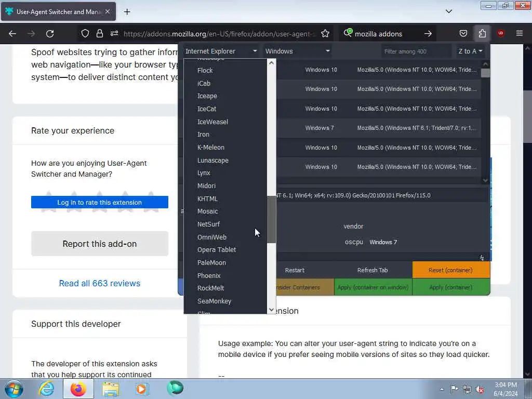Click the browser list scroll-up arrow
Image resolution: width=532 pixels, height=399 pixels.
271,63
